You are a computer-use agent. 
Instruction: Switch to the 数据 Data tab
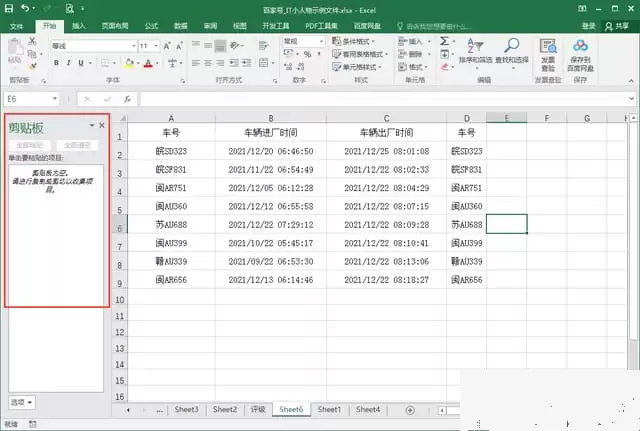(x=180, y=26)
